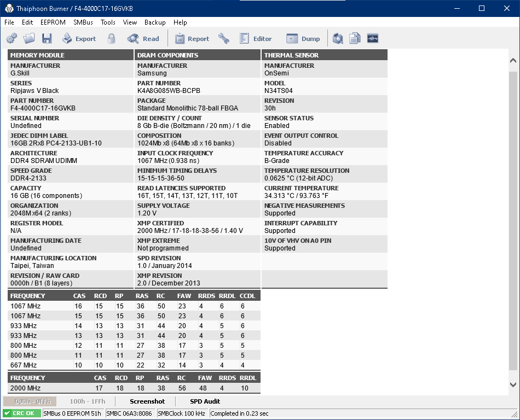
Task: Click the scrollbar down arrow
Action: click(x=513, y=384)
